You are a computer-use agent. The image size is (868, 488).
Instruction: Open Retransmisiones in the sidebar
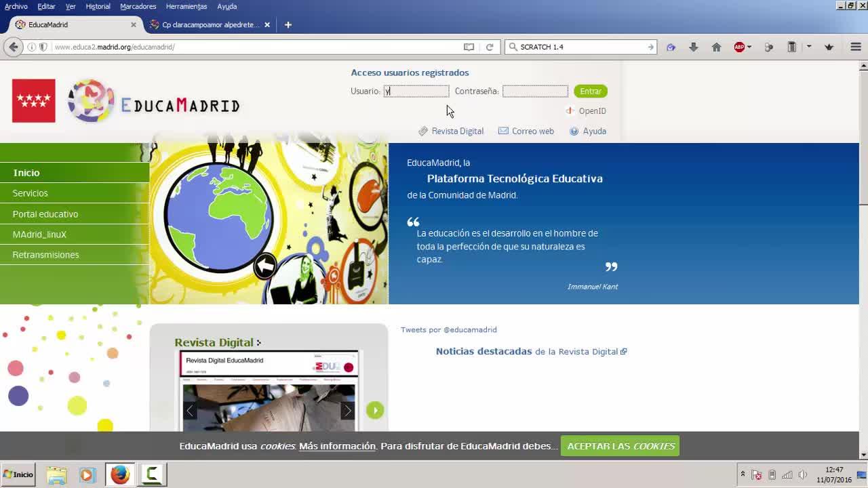click(x=75, y=255)
